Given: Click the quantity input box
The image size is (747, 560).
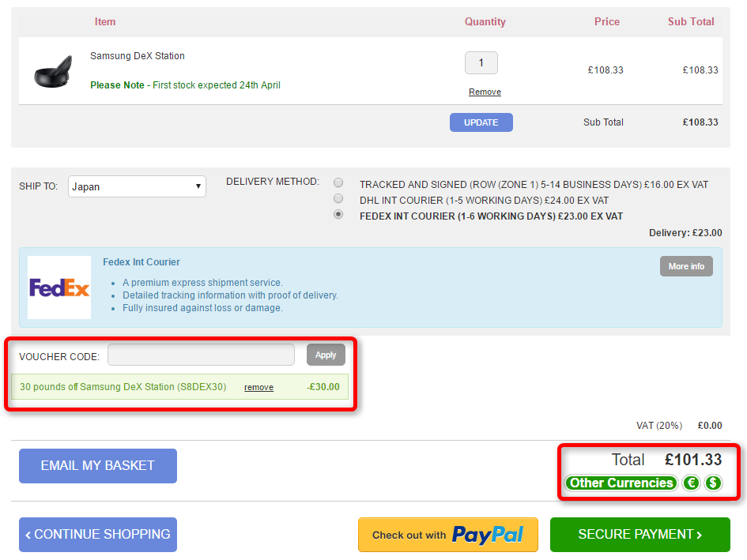Looking at the screenshot, I should pos(481,63).
